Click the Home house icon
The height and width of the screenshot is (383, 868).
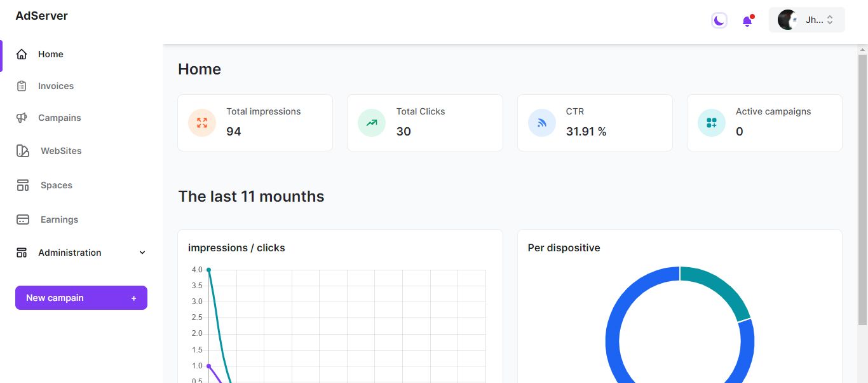[22, 54]
